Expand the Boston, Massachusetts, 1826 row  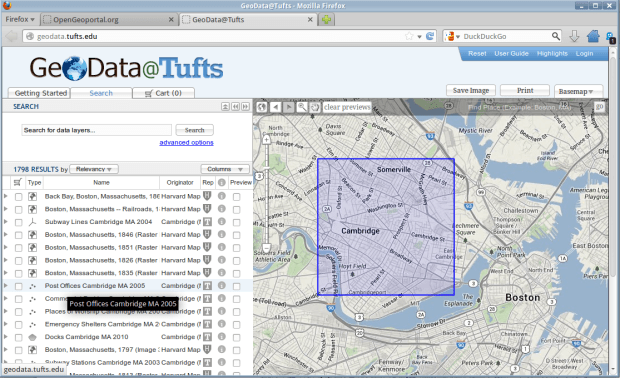[6, 260]
